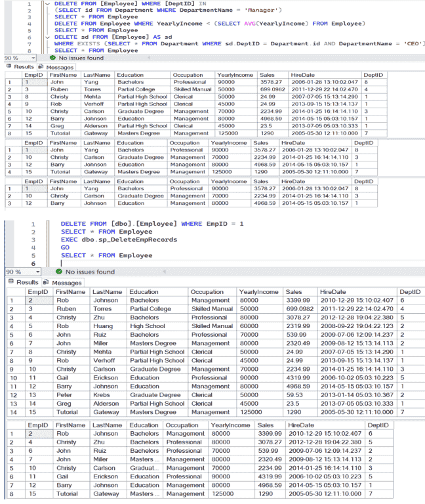Open the 90 % zoom dropdown under the CEO query
425x504 pixels.
click(33, 58)
